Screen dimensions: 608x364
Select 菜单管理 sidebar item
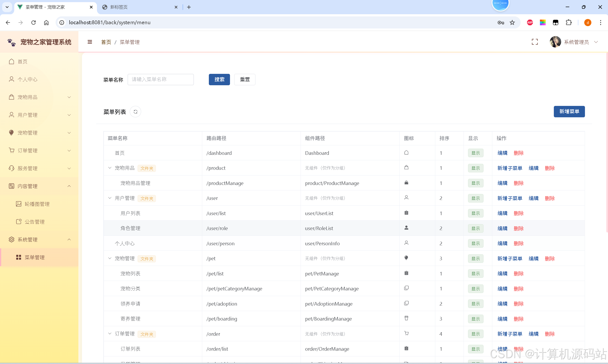[39, 257]
